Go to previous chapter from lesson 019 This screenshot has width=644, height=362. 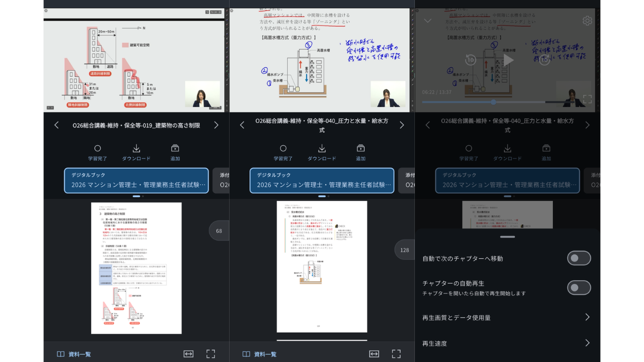(57, 125)
